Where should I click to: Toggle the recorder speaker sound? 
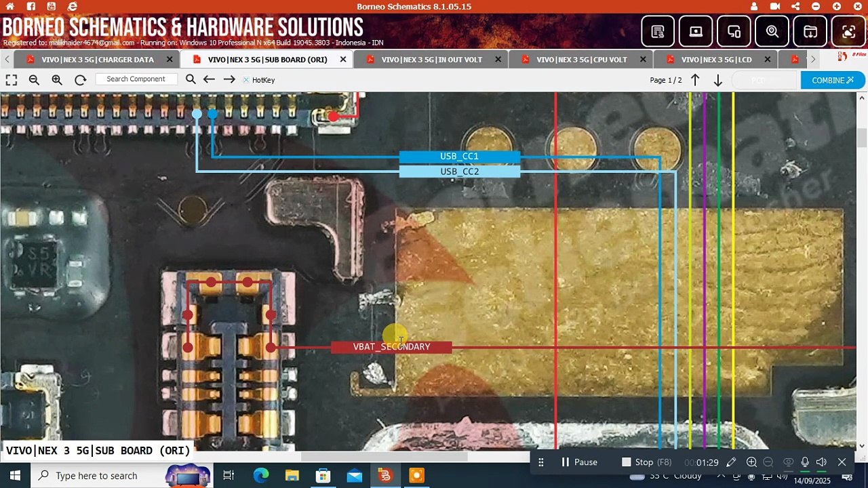pos(821,462)
